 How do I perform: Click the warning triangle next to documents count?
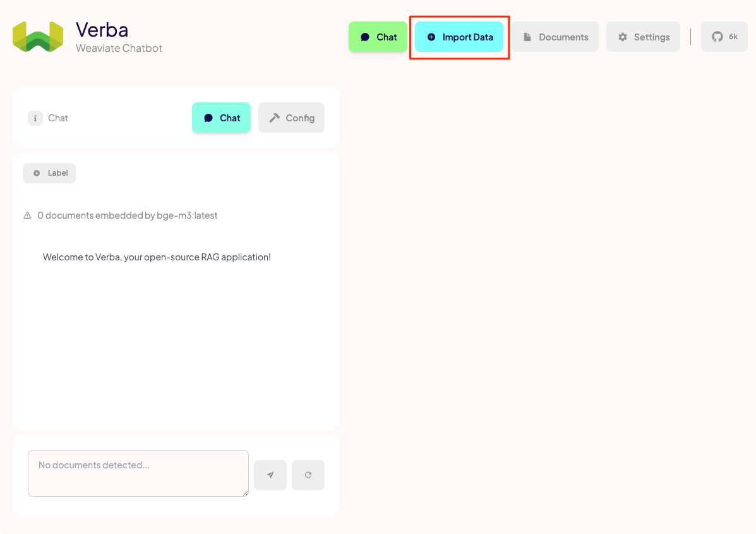(28, 215)
